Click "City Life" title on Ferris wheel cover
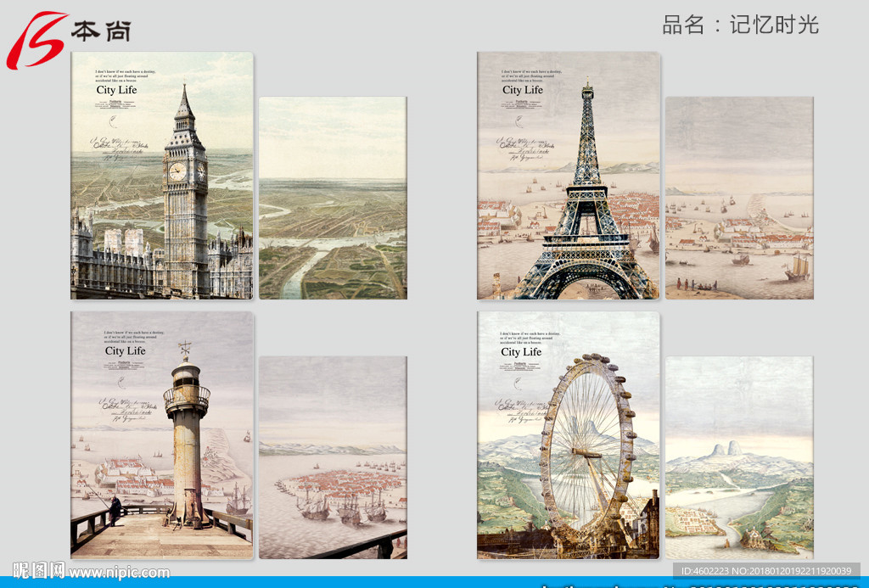Screen dimensions: 869x588 tap(521, 352)
